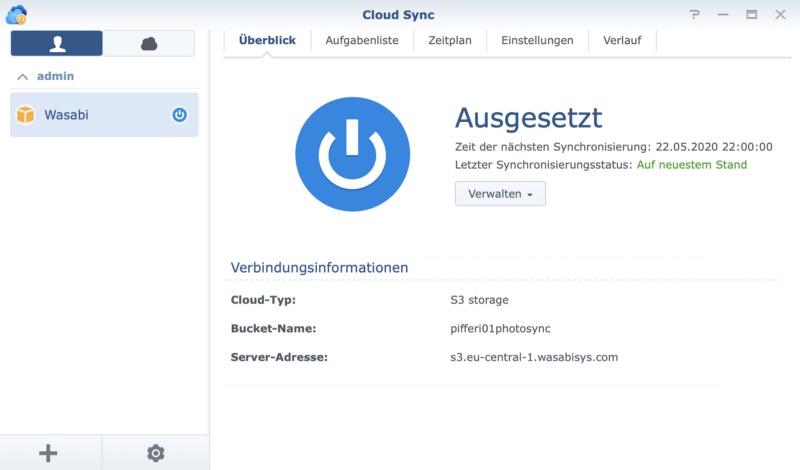Click the Wasabi box icon
The image size is (800, 470).
26,115
